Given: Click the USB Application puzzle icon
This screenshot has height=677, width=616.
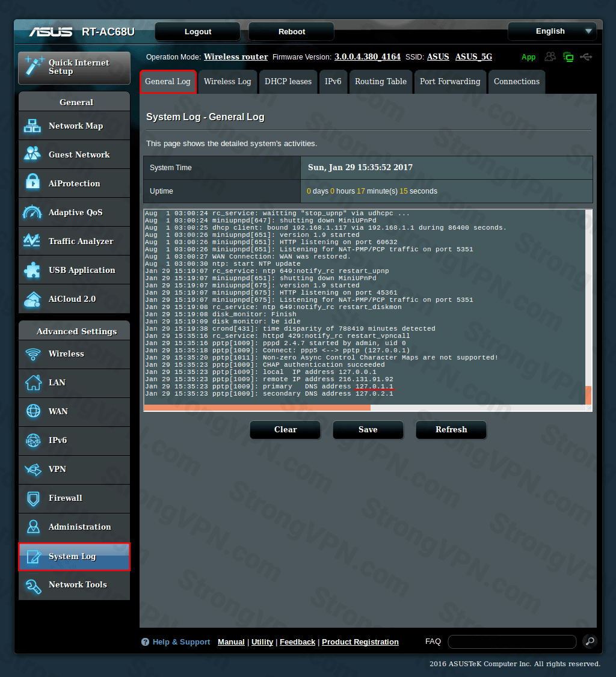Looking at the screenshot, I should pyautogui.click(x=32, y=270).
